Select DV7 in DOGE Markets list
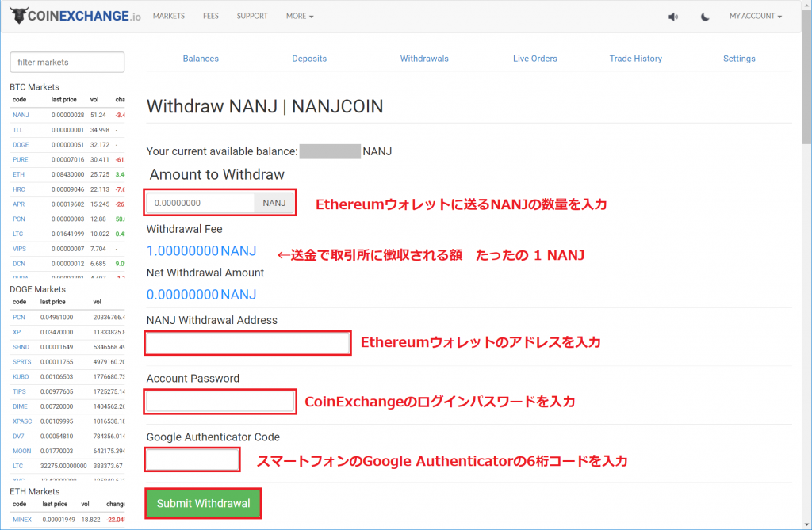812x530 pixels. tap(18, 436)
